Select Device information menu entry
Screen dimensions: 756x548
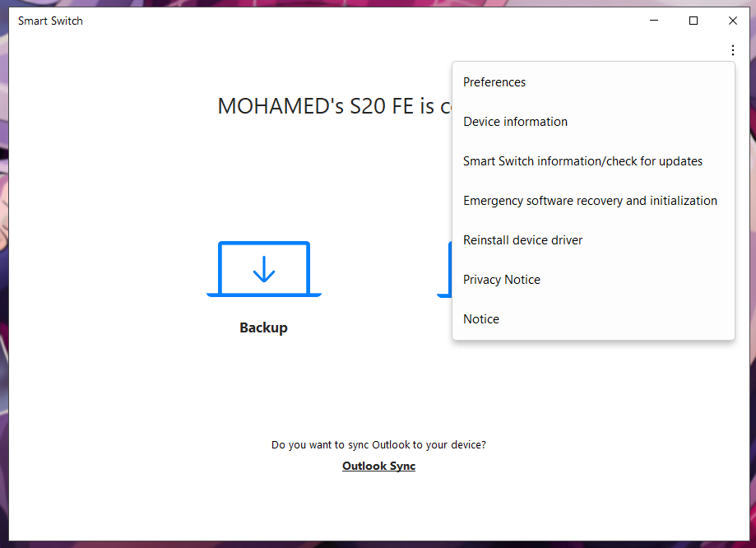click(593, 122)
